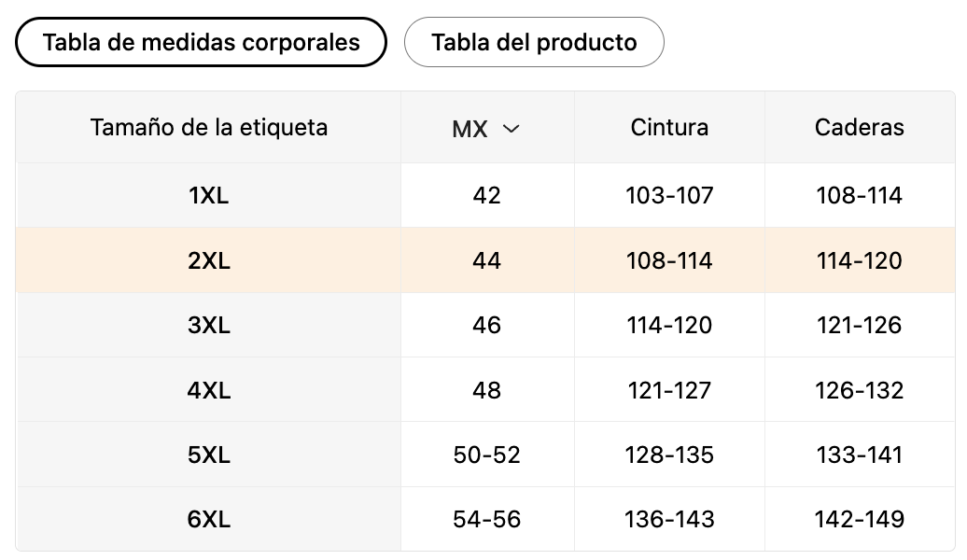
Task: Choose the 4XL size label
Action: 208,389
